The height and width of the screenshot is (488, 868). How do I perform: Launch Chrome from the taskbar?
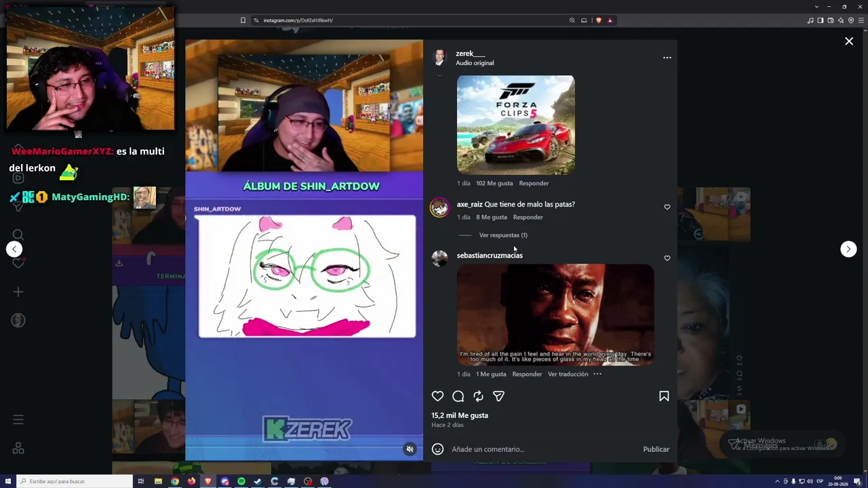pyautogui.click(x=175, y=481)
